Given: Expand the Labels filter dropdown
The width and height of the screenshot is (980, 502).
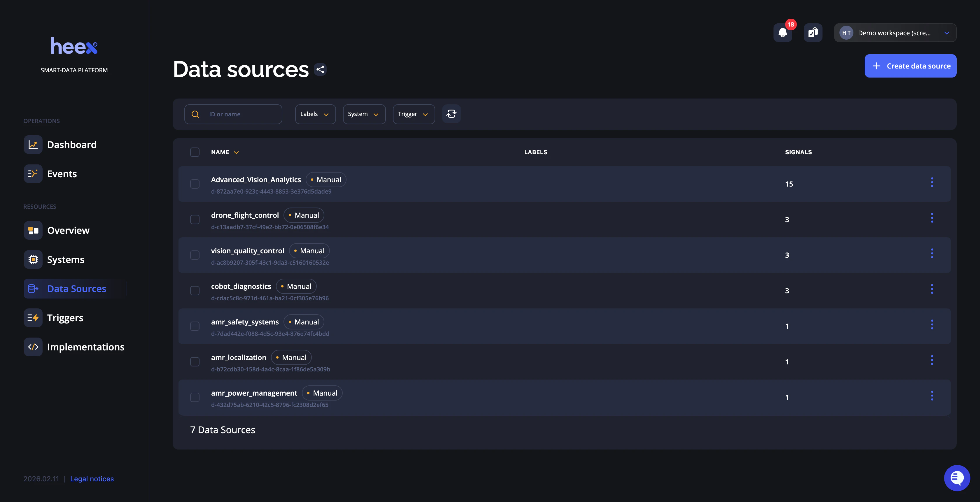Looking at the screenshot, I should (315, 114).
